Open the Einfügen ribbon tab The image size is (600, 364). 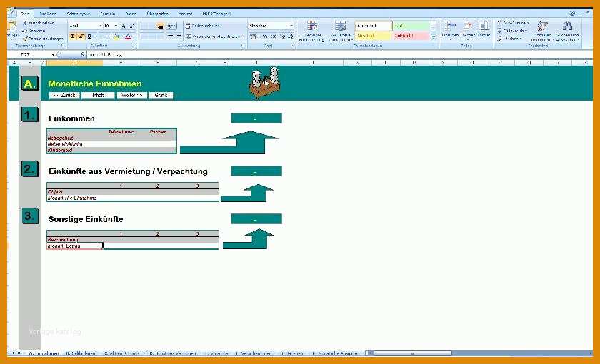coord(48,14)
